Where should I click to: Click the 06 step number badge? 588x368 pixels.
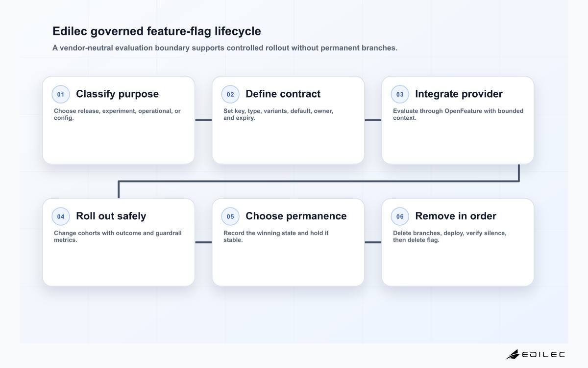[400, 216]
